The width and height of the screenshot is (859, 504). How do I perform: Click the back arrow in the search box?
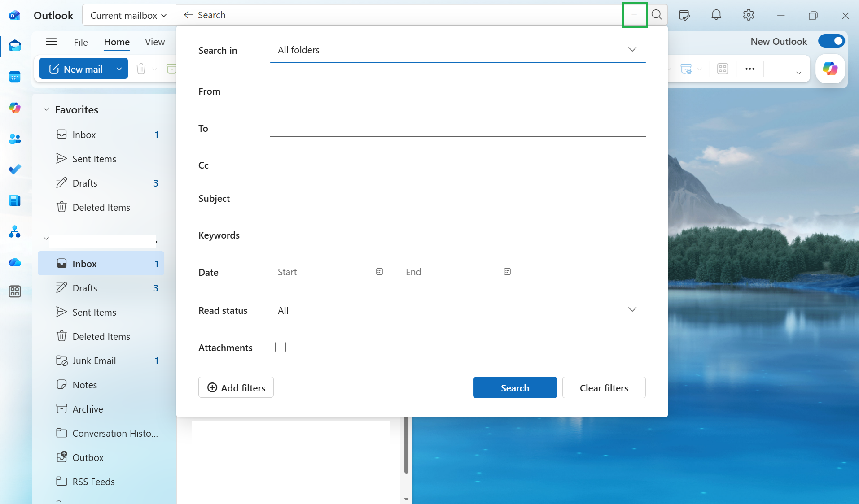pos(188,15)
